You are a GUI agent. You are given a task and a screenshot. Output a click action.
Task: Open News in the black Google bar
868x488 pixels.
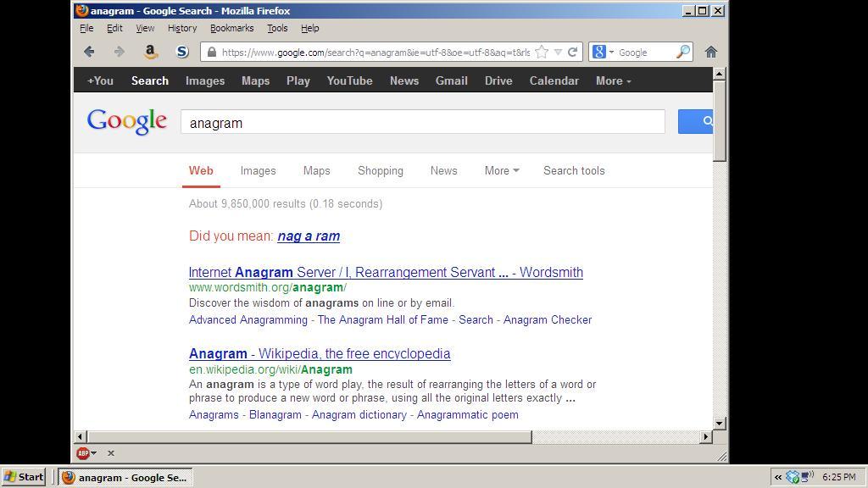(404, 80)
